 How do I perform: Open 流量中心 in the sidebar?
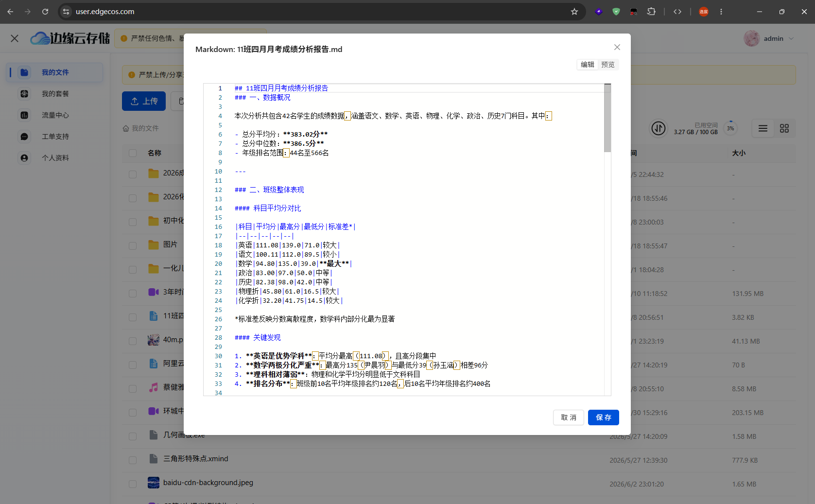point(54,115)
